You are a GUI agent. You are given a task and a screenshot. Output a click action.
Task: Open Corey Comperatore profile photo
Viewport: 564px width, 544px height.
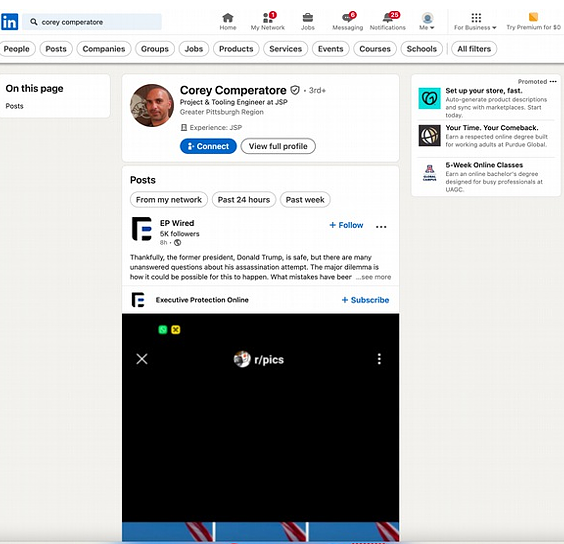pyautogui.click(x=152, y=105)
